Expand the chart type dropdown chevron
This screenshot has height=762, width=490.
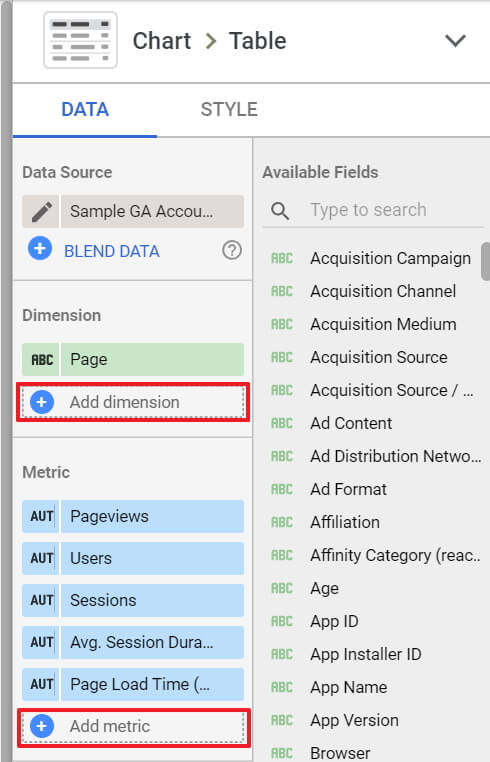point(455,40)
